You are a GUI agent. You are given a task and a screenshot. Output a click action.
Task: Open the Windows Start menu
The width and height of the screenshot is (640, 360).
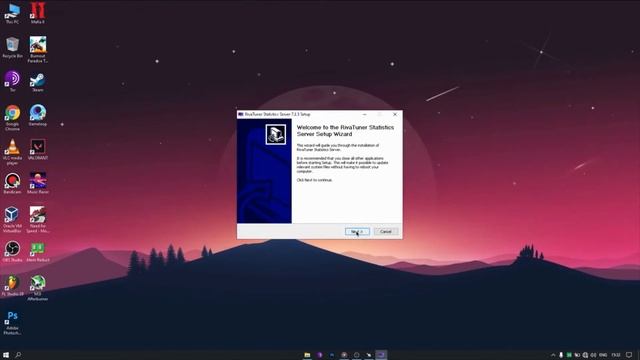point(6,355)
